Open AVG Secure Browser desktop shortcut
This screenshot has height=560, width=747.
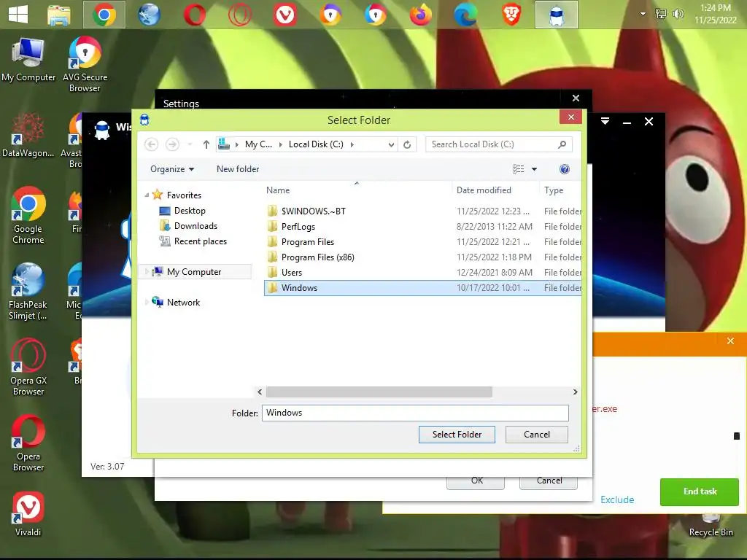point(85,65)
